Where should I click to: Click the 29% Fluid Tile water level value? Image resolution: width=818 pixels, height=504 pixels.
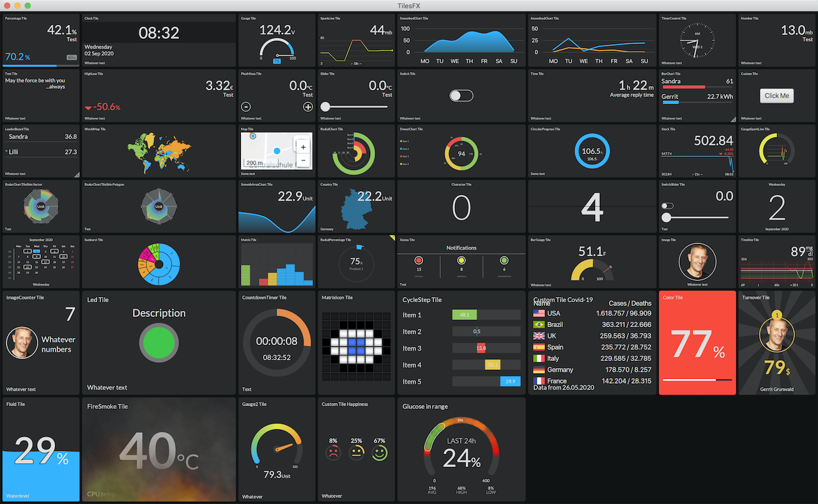pyautogui.click(x=42, y=452)
